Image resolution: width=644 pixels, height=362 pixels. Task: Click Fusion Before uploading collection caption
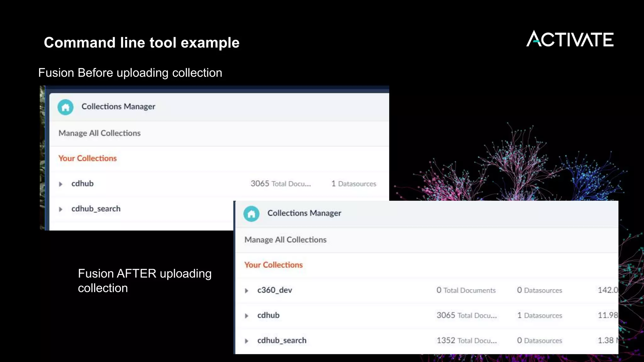coord(130,73)
